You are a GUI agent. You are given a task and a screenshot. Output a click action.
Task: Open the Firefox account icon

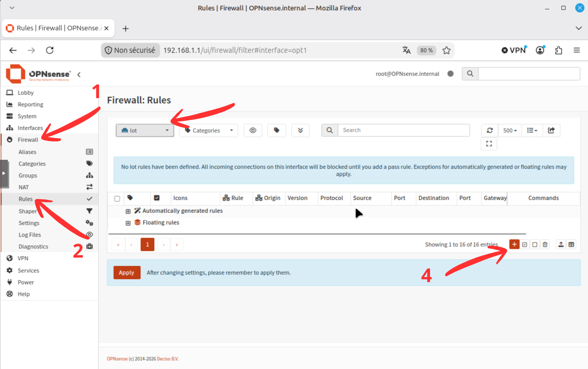(x=540, y=50)
